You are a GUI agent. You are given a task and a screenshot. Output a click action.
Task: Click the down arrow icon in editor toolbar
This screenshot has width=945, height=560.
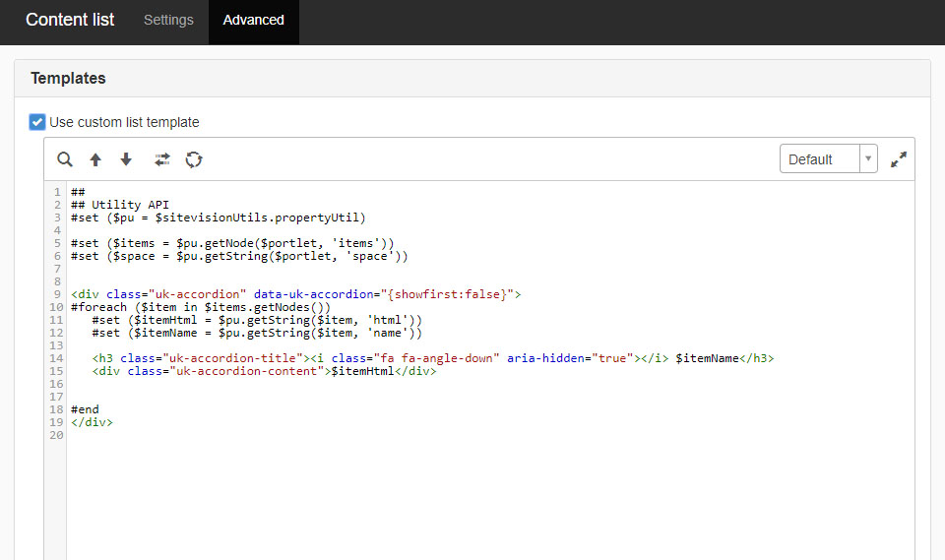(x=126, y=159)
